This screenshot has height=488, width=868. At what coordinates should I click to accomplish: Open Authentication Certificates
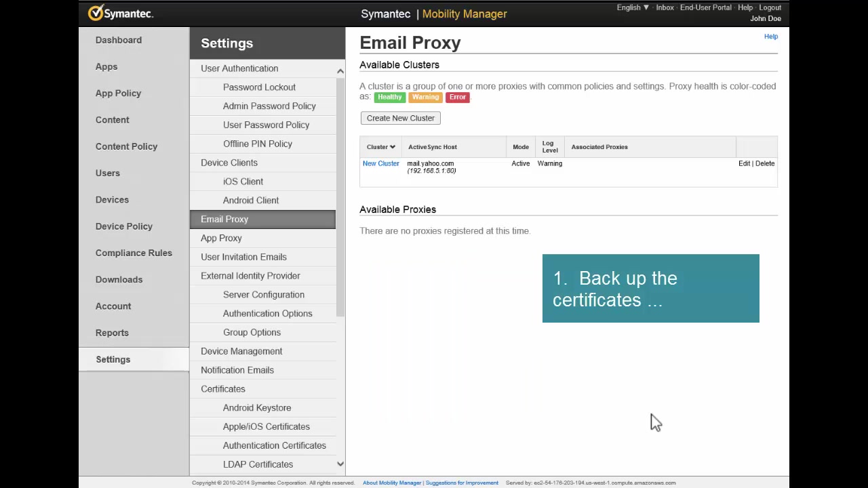[x=275, y=445]
